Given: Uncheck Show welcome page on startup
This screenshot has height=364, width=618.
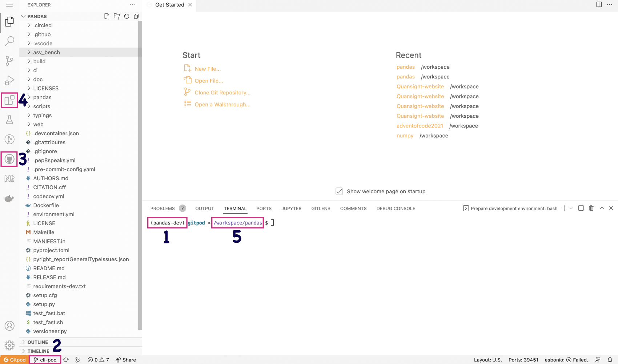Looking at the screenshot, I should (x=339, y=191).
